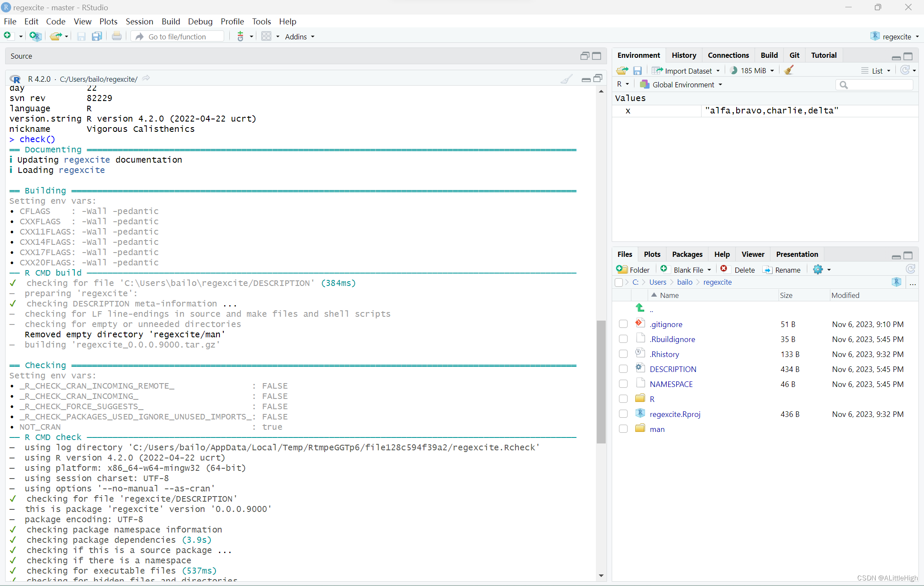Open the List view dropdown
The width and height of the screenshot is (924, 586).
click(x=876, y=71)
